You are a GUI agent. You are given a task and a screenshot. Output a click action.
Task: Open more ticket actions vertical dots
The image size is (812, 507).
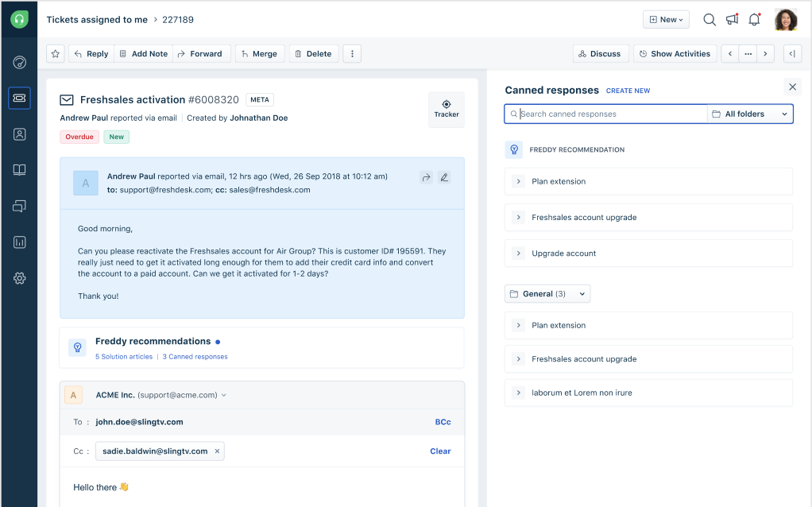pos(352,54)
